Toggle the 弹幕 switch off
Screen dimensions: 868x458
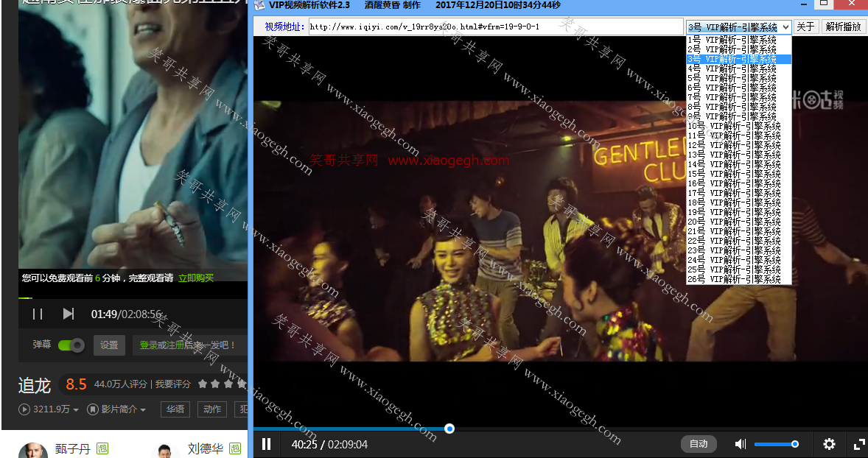(x=71, y=345)
